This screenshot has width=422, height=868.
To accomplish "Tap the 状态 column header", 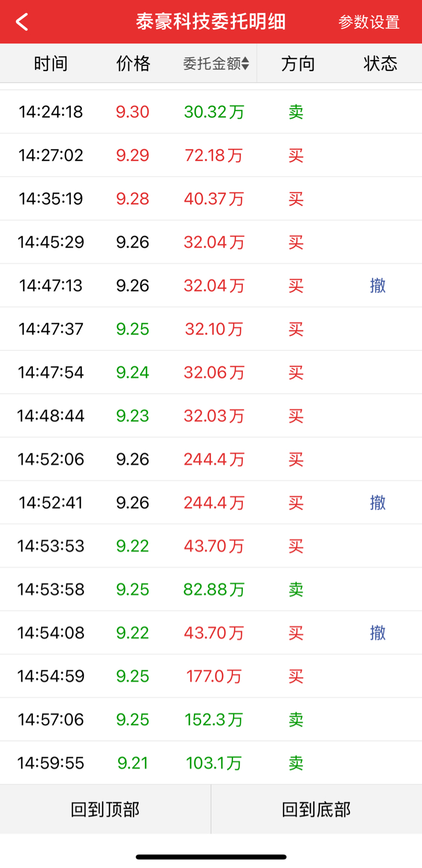I will pos(380,64).
